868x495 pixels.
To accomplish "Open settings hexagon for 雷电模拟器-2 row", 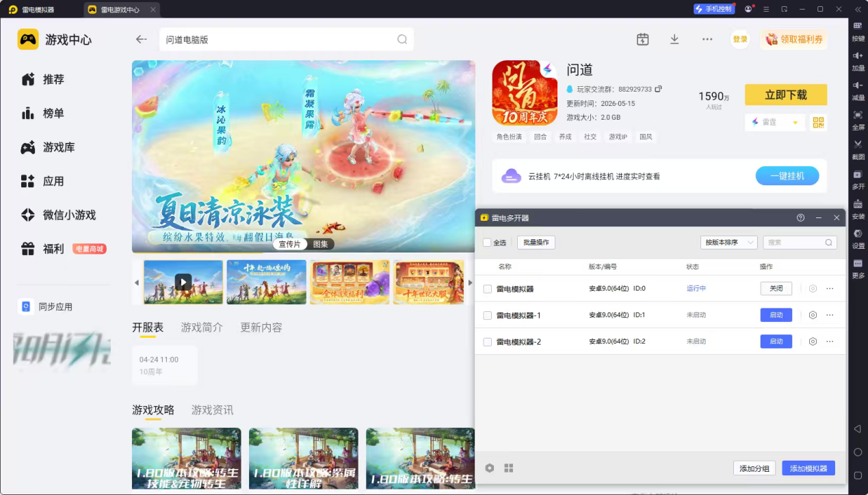I will [x=813, y=341].
